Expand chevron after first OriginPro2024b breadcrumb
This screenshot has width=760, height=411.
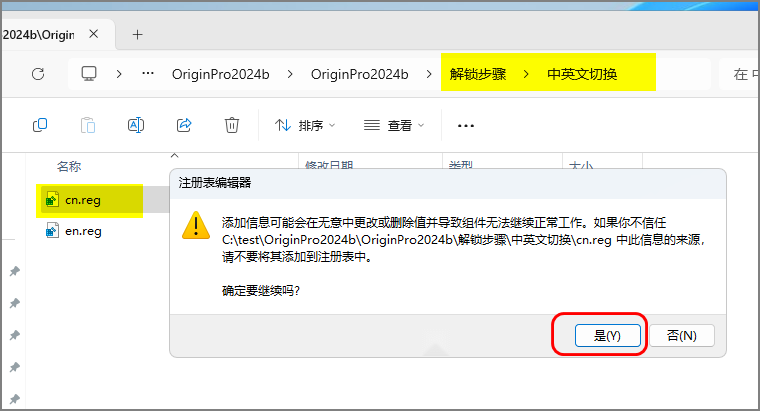coord(290,74)
